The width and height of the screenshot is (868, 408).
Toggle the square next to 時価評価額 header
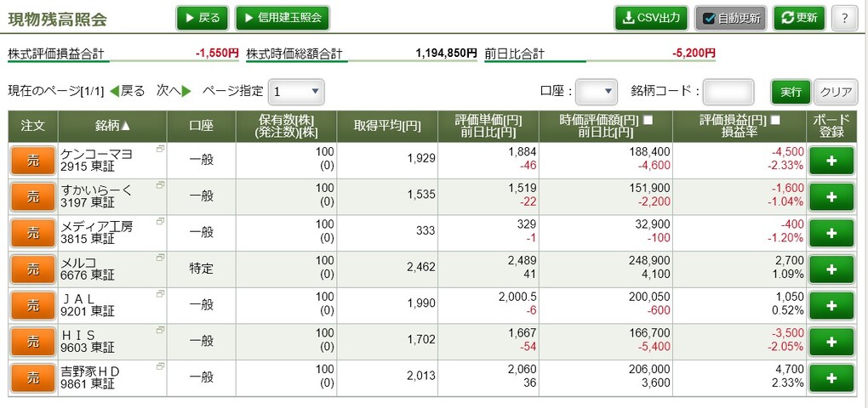pos(648,119)
